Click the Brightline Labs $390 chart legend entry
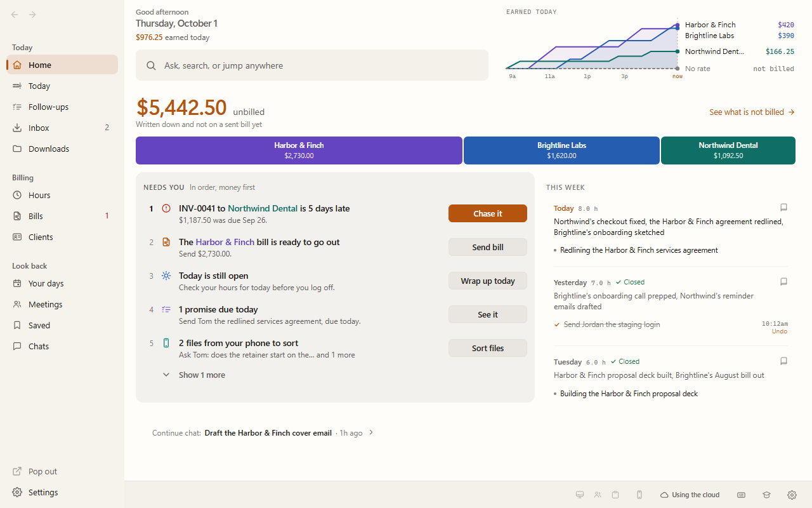Viewport: 812px width, 508px height. pos(739,36)
